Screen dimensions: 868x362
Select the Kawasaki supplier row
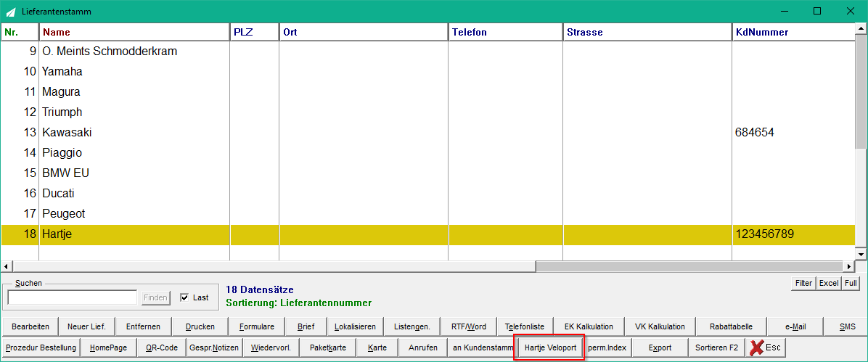click(x=428, y=132)
